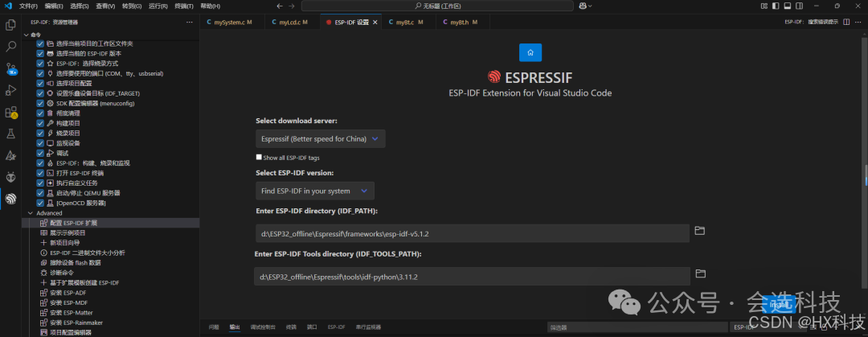Browse folder for IDF_PATH directory
Screen dimensions: 868x337
coord(700,231)
